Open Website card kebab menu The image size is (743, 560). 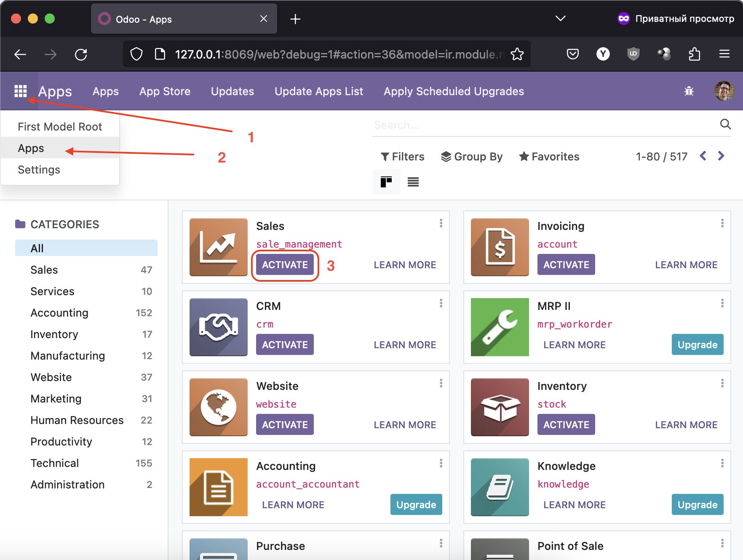tap(441, 383)
